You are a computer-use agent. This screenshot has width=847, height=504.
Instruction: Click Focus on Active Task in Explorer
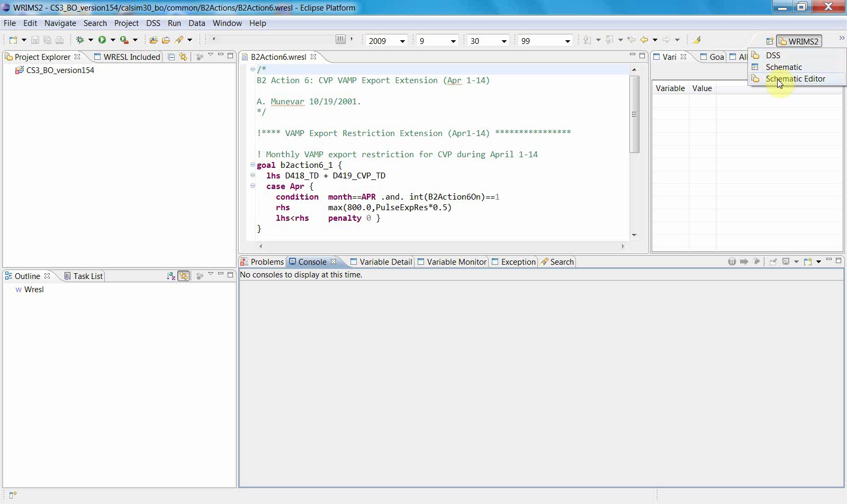(x=200, y=57)
